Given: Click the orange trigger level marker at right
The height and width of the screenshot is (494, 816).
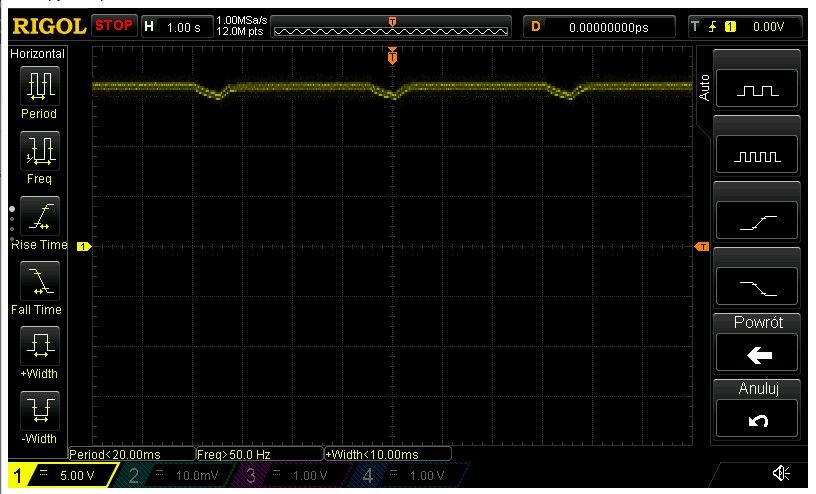Looking at the screenshot, I should pyautogui.click(x=702, y=247).
